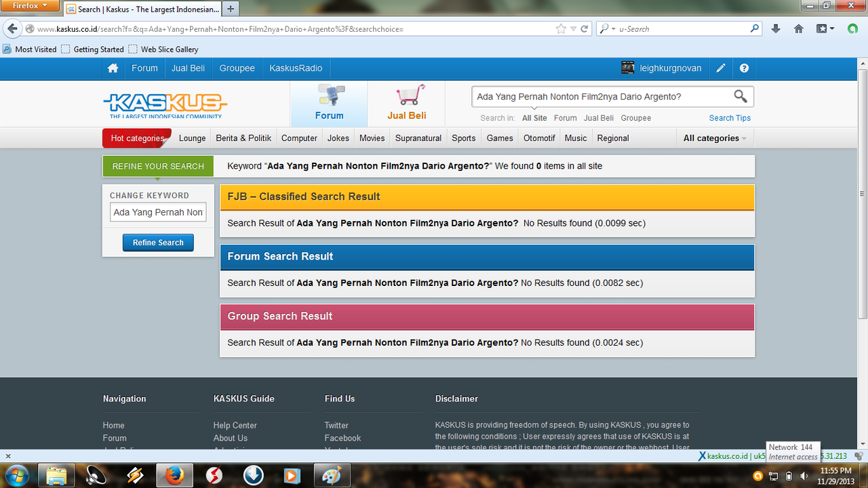
Task: Click the Kaskus logo
Action: [165, 105]
